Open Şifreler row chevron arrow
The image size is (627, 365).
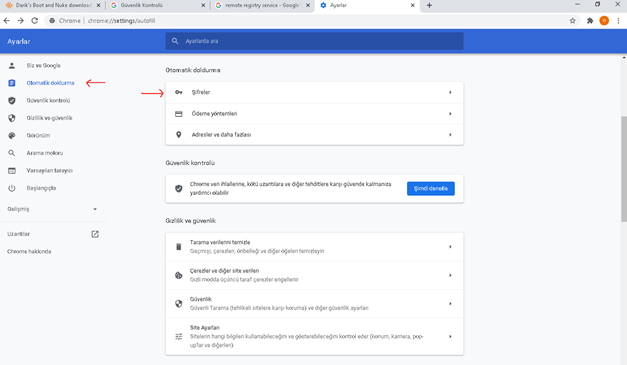point(450,92)
